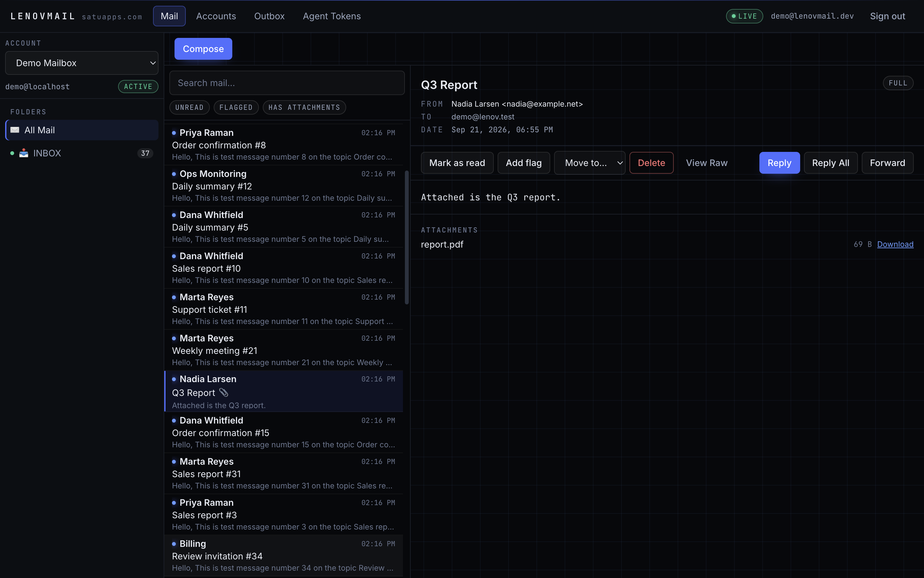Click the LENOVMAIL logo text

coord(42,16)
